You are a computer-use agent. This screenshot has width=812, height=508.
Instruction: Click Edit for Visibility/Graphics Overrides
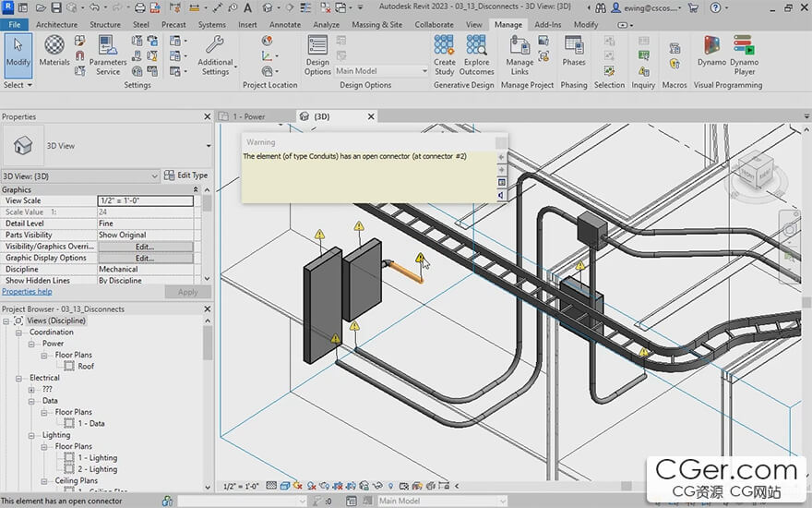(145, 247)
